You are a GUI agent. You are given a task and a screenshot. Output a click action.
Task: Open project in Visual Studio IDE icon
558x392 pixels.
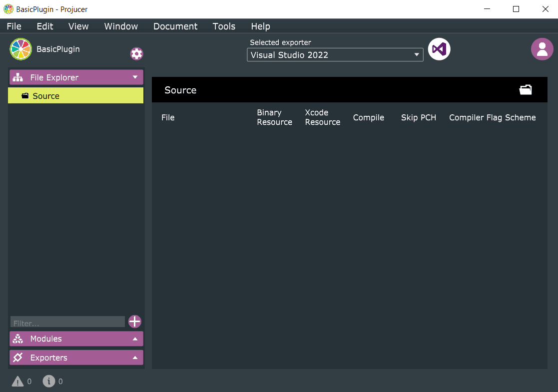tap(439, 49)
